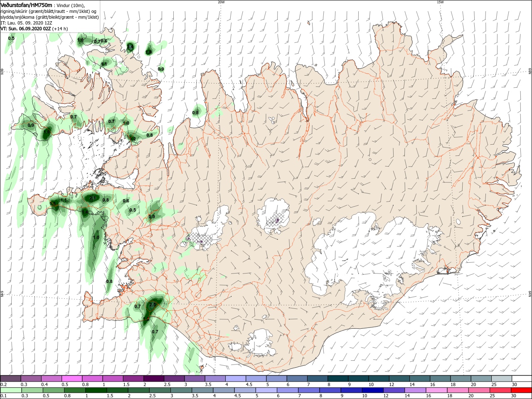The width and height of the screenshot is (532, 399).
Task: Select the top-row legend swatch between 0.5 and 0.8
Action: 71,379
